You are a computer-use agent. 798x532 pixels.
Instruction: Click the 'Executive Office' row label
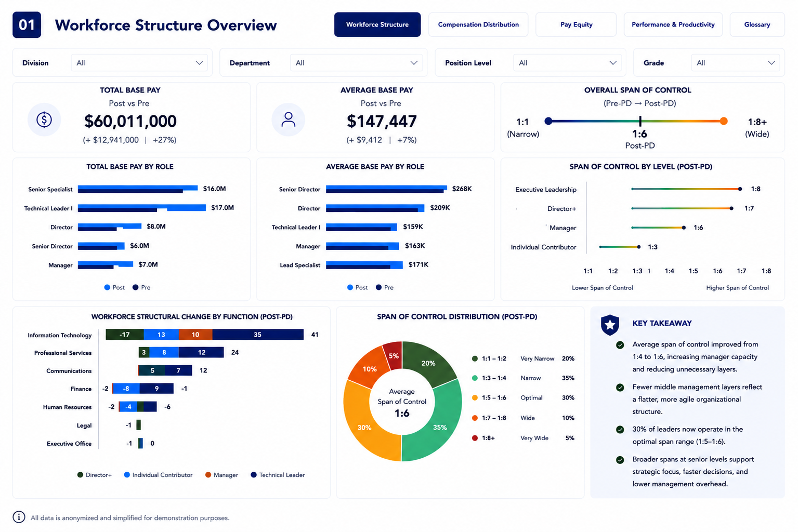pyautogui.click(x=69, y=444)
